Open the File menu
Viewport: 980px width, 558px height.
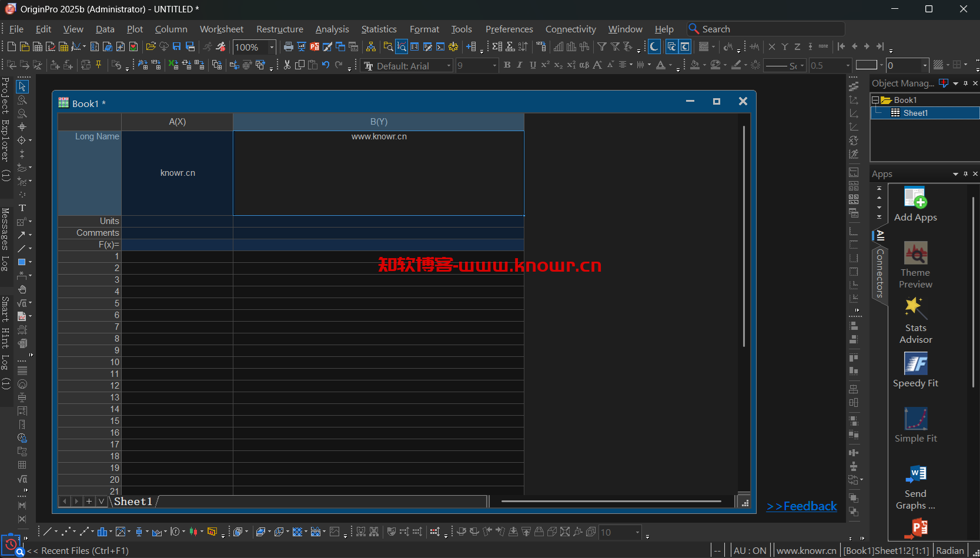pos(16,29)
